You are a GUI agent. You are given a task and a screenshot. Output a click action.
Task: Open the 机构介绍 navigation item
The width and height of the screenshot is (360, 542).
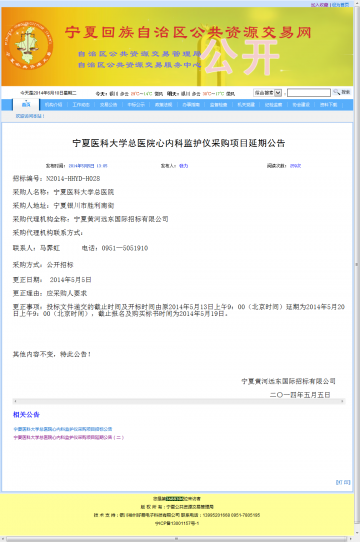pyautogui.click(x=54, y=105)
